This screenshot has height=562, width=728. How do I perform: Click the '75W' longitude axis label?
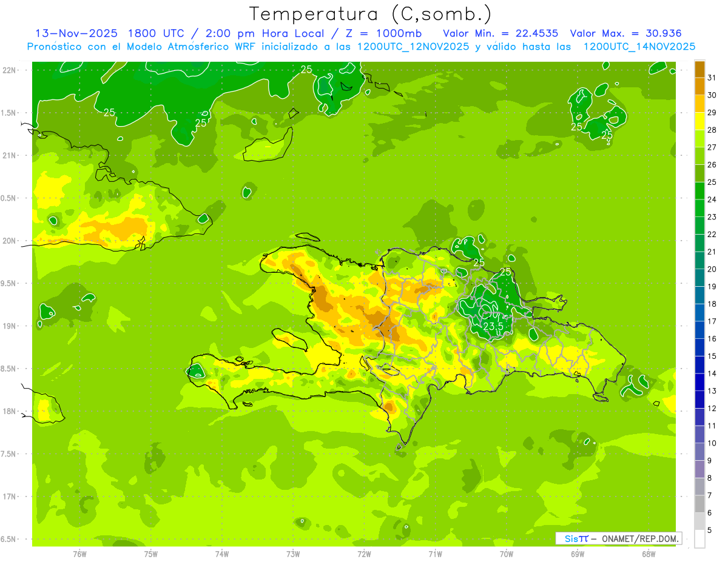(x=151, y=554)
